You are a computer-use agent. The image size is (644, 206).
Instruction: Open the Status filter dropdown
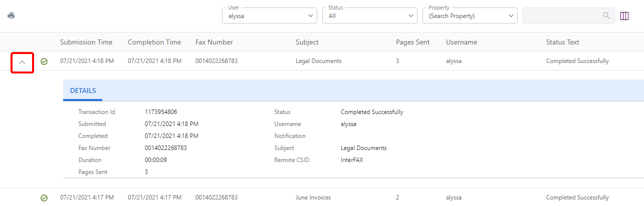(x=370, y=16)
